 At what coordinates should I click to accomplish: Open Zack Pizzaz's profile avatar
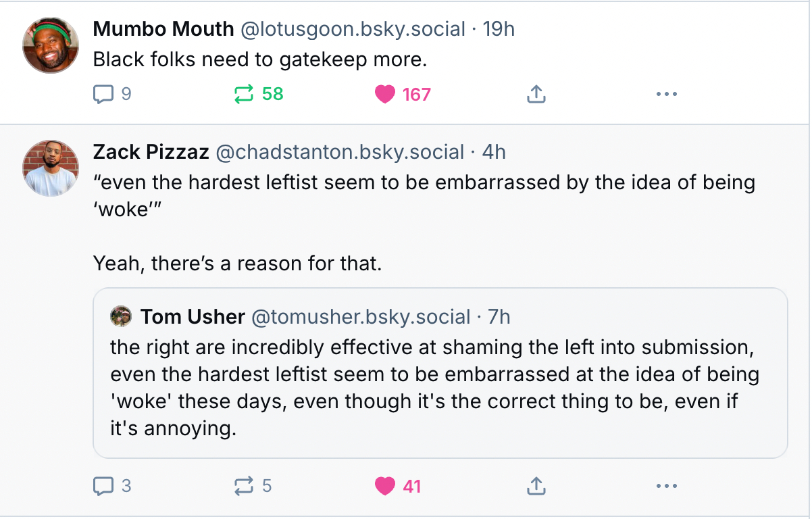click(x=51, y=168)
